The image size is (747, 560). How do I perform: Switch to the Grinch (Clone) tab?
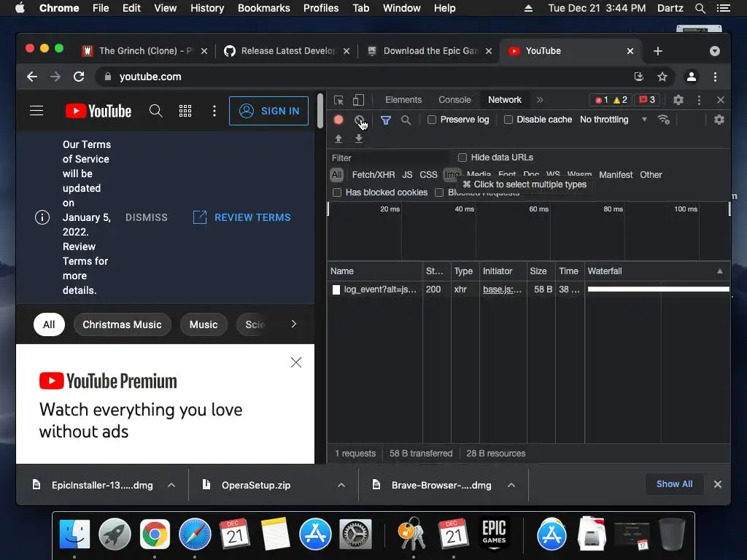click(144, 51)
